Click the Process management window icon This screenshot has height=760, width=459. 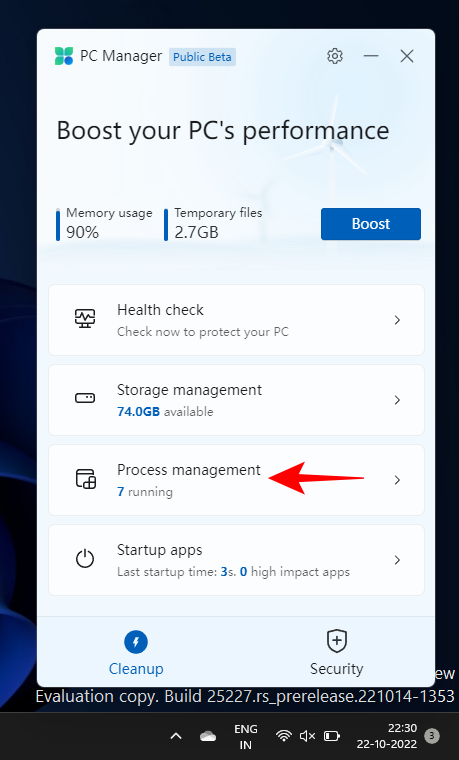86,479
